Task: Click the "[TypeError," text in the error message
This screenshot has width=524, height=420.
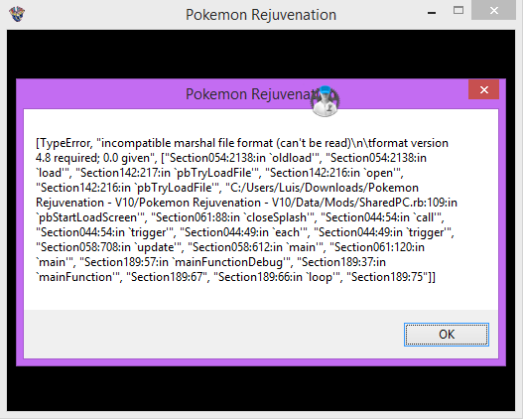Action: point(65,143)
